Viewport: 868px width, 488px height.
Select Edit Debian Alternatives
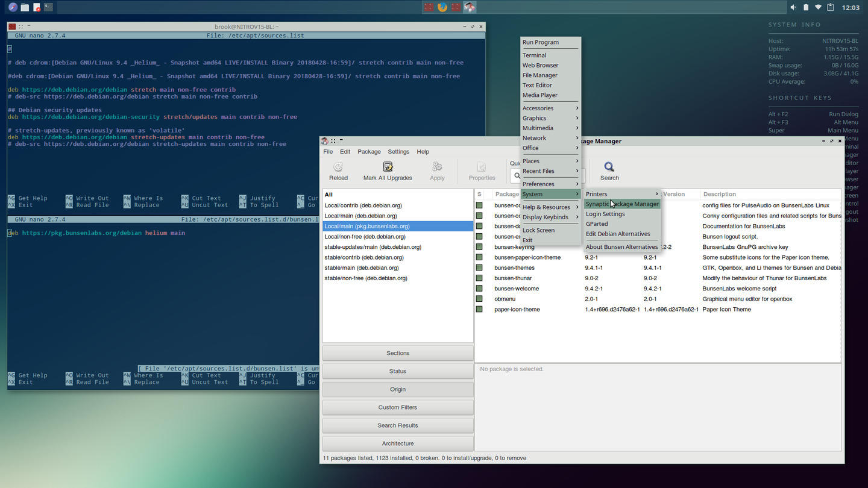[x=622, y=234]
